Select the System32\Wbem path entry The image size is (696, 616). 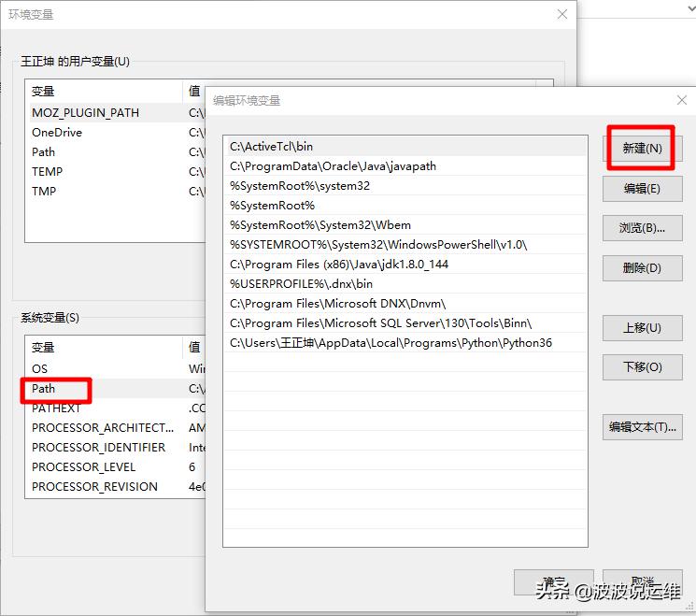point(405,225)
